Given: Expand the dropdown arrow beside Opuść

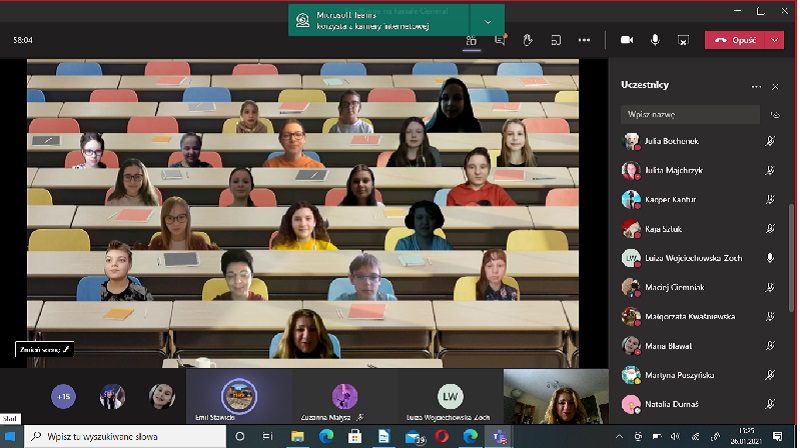Looking at the screenshot, I should tap(774, 40).
